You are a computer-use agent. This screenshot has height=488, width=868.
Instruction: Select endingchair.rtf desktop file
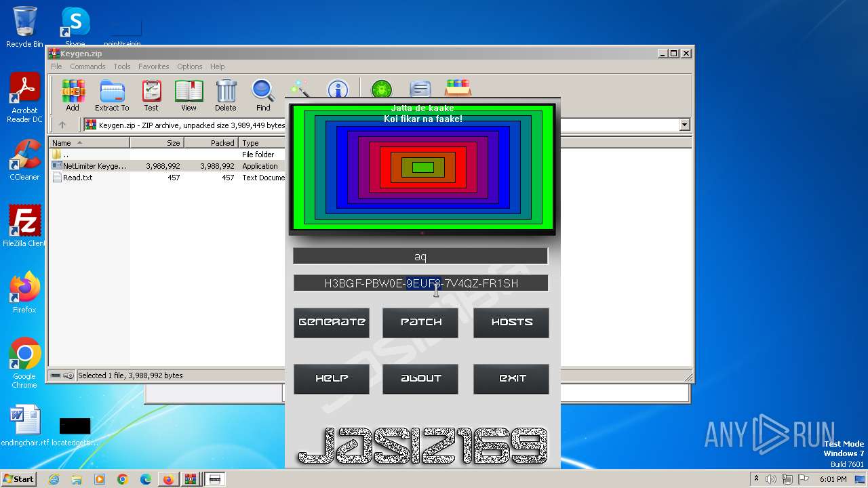tap(25, 426)
